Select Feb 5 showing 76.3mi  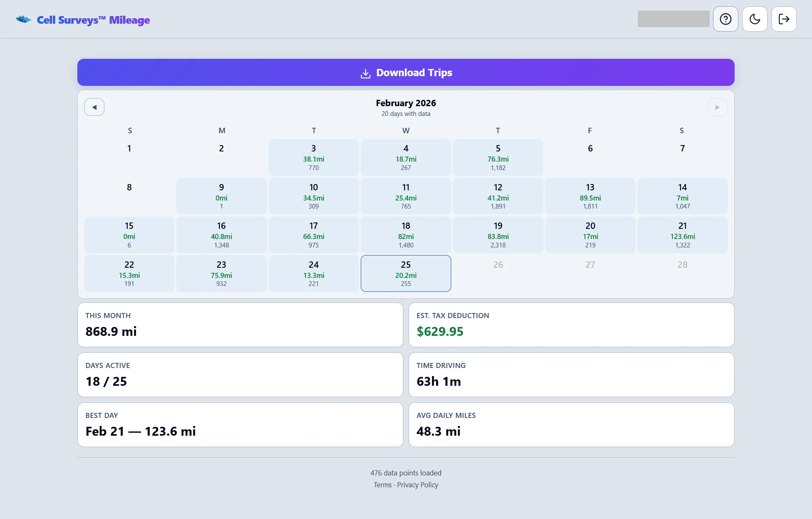click(498, 157)
